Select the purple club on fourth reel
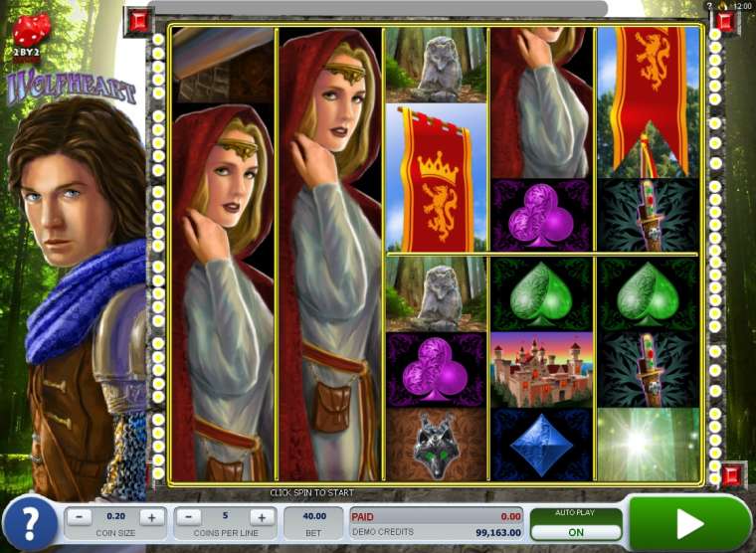The width and height of the screenshot is (756, 553). [542, 215]
